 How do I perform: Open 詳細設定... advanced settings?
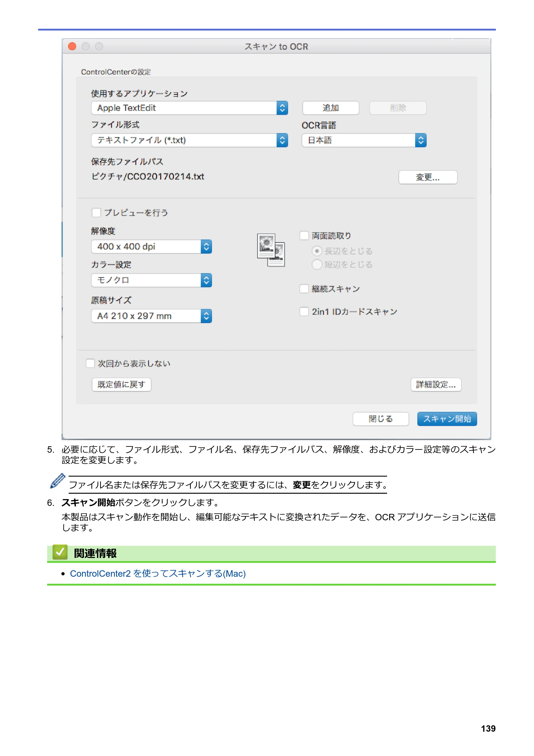click(436, 385)
